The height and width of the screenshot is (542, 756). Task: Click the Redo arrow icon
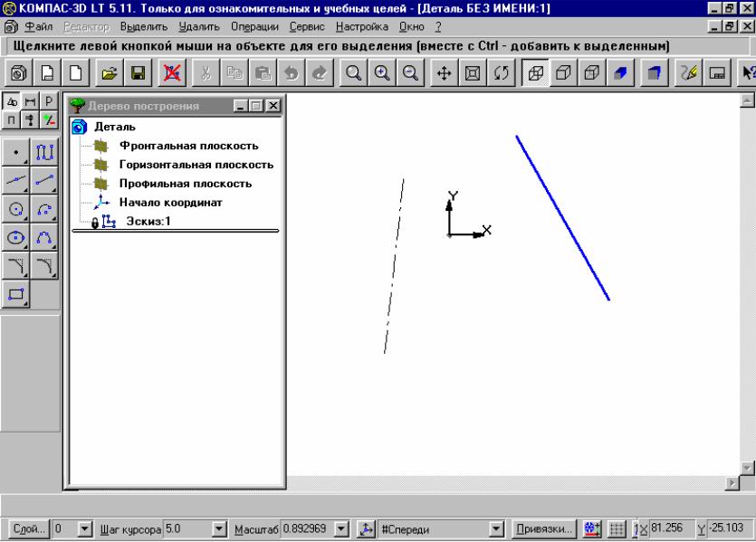[x=320, y=73]
